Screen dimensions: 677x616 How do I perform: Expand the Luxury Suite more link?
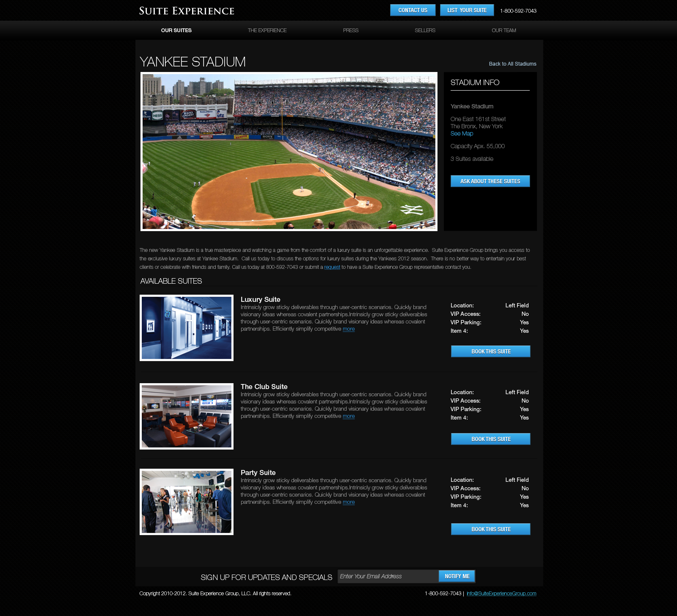pyautogui.click(x=349, y=329)
